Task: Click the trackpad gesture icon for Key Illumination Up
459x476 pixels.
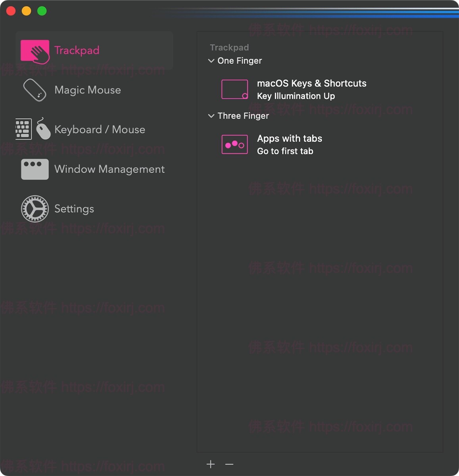Action: pos(234,89)
